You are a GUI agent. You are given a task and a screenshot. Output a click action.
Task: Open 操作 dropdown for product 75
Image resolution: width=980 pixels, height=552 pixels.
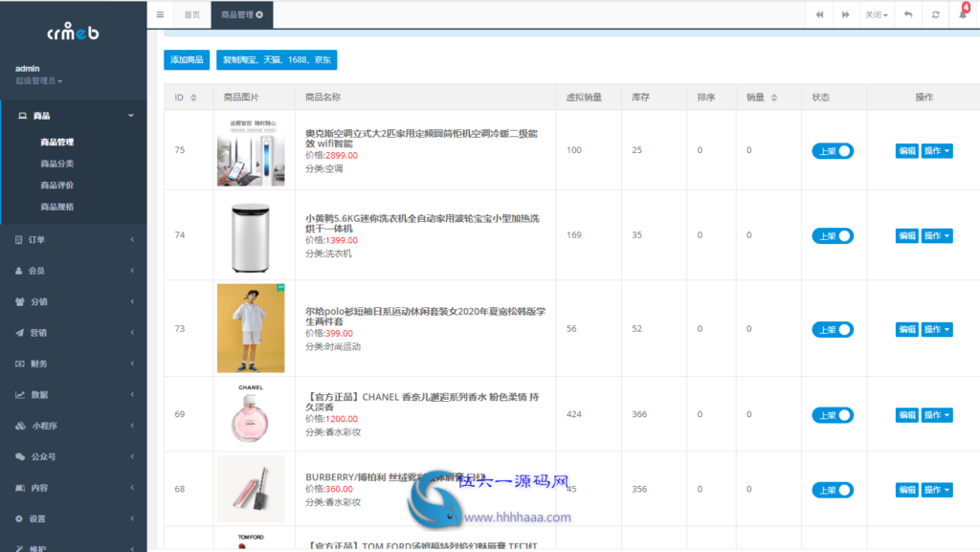(x=937, y=150)
